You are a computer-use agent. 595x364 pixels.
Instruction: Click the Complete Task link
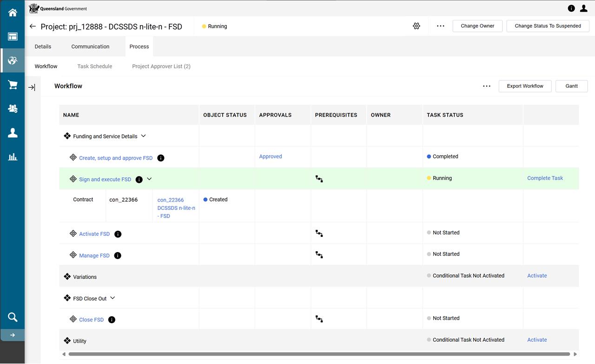pos(545,178)
